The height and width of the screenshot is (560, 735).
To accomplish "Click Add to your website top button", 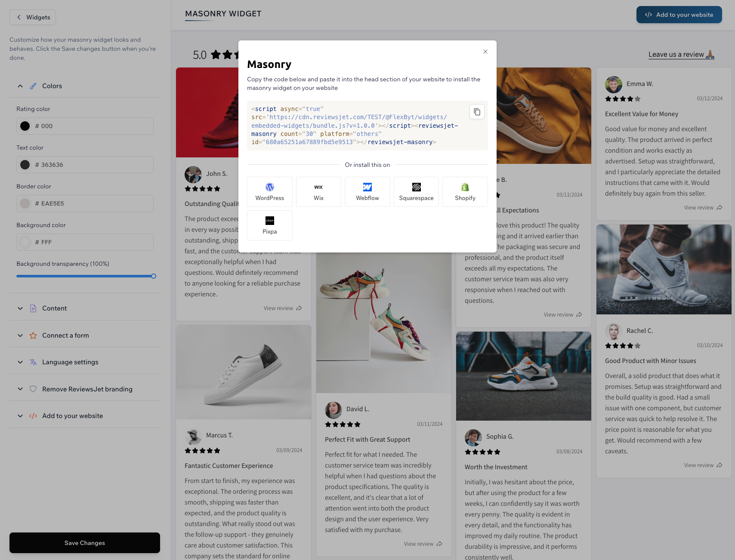I will click(x=679, y=15).
